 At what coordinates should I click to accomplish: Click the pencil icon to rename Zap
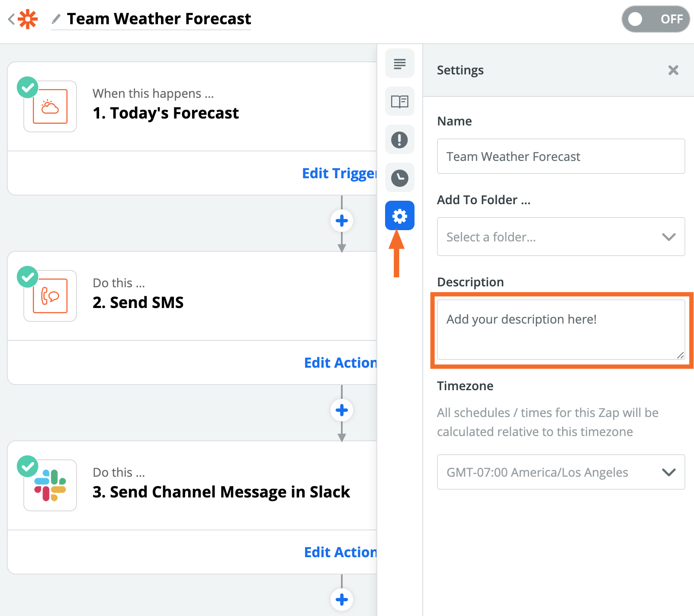pos(56,19)
